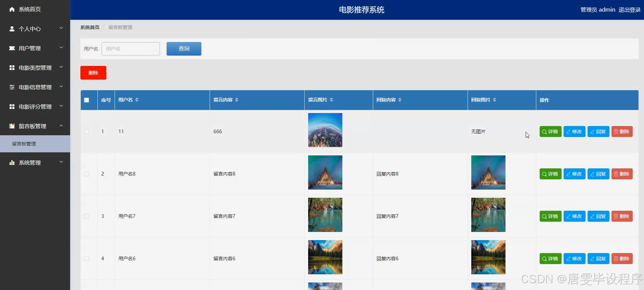Viewport: 644px width, 290px height.
Task: Click 删除 in row with 用户名 11
Action: coord(622,132)
